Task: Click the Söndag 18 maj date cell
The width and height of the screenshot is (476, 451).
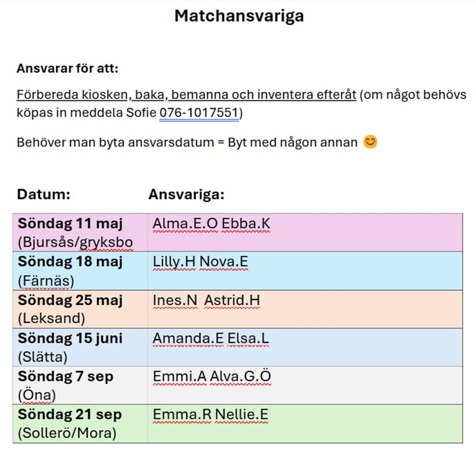Action: (80, 271)
